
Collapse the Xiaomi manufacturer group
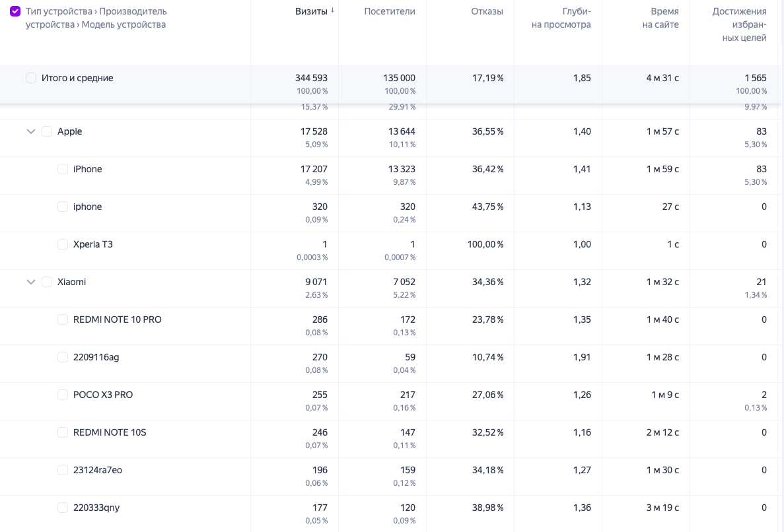coord(30,282)
